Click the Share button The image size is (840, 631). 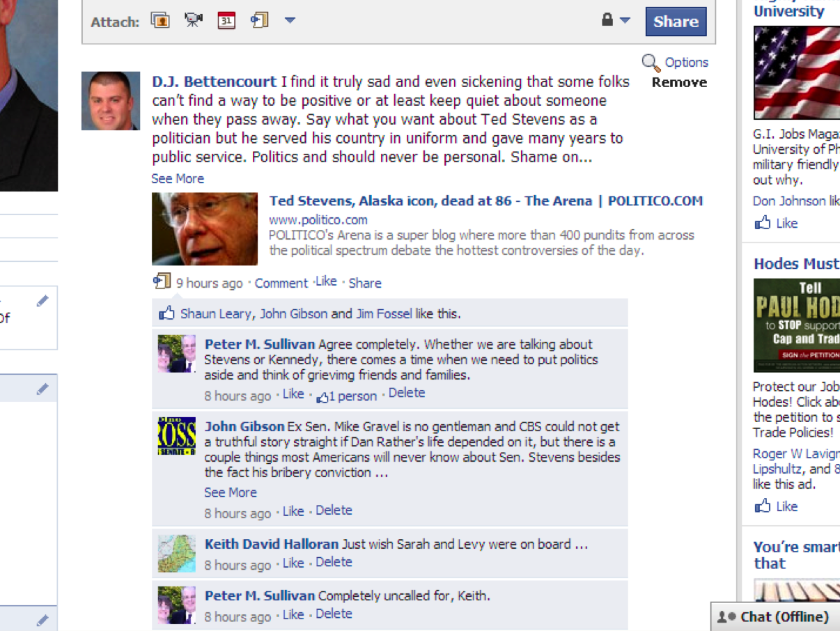click(676, 21)
